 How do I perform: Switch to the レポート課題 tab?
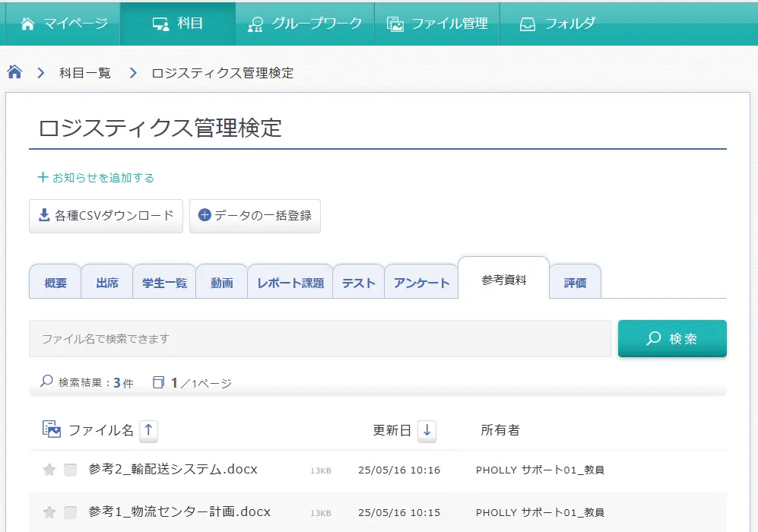click(x=290, y=283)
